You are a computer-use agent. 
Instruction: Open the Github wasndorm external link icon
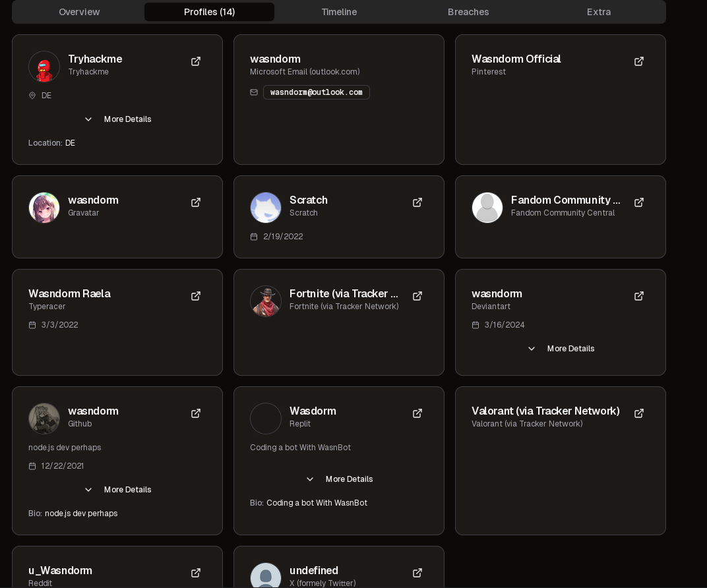coord(196,413)
